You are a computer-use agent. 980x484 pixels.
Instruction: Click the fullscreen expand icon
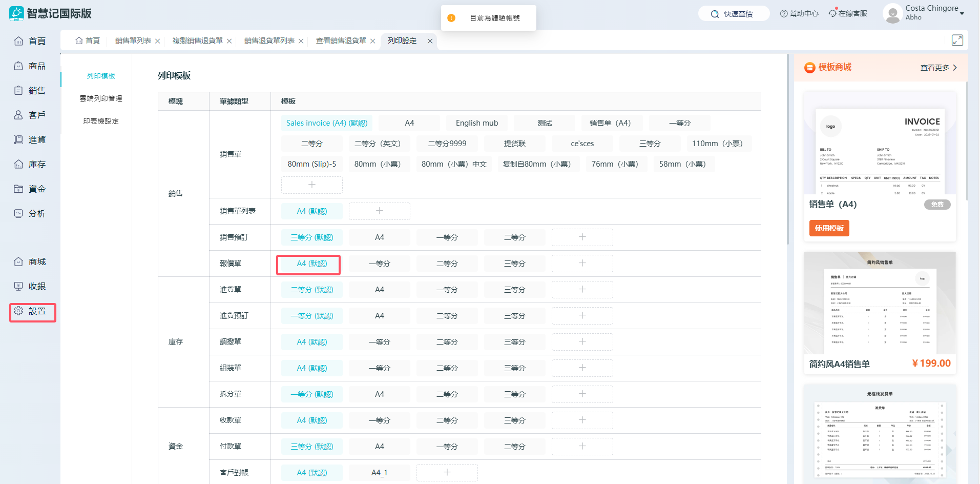(x=957, y=41)
